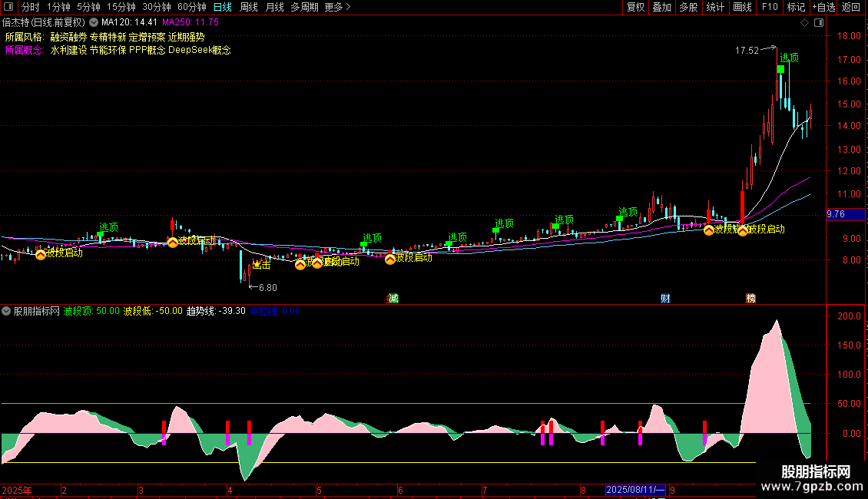Click the diamond icon above the price axis

tap(805, 23)
